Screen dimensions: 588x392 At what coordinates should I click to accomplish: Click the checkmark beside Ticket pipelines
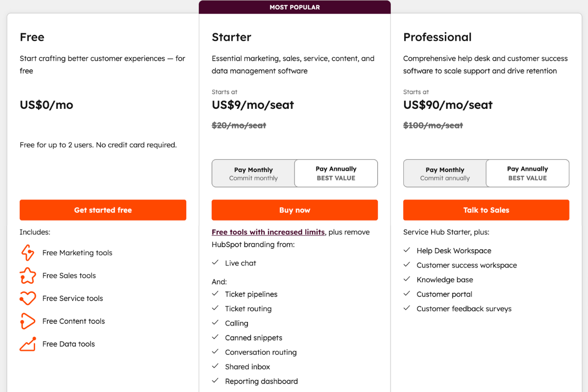[215, 294]
